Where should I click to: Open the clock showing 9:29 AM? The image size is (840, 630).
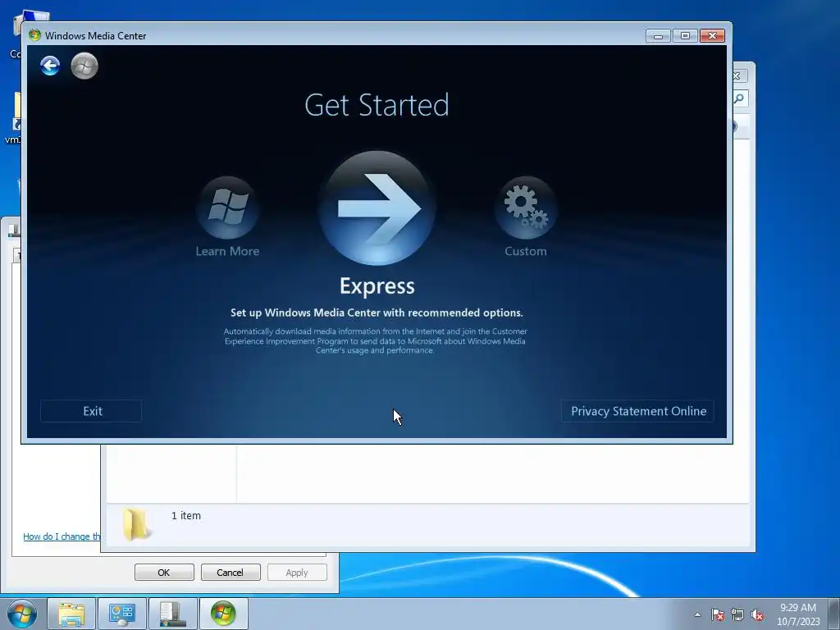point(798,614)
